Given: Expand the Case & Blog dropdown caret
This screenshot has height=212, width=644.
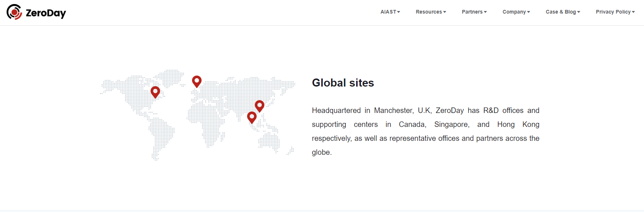Looking at the screenshot, I should click(x=579, y=12).
